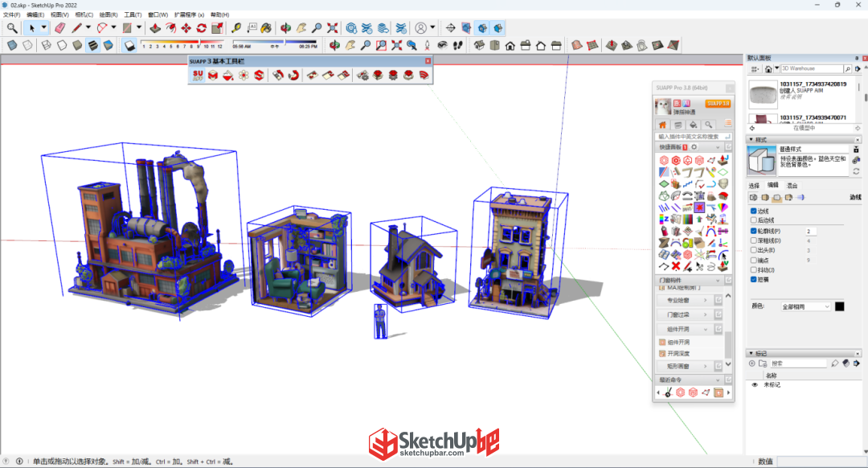This screenshot has width=868, height=468.
Task: Select the Pencil line tool
Action: (76, 27)
